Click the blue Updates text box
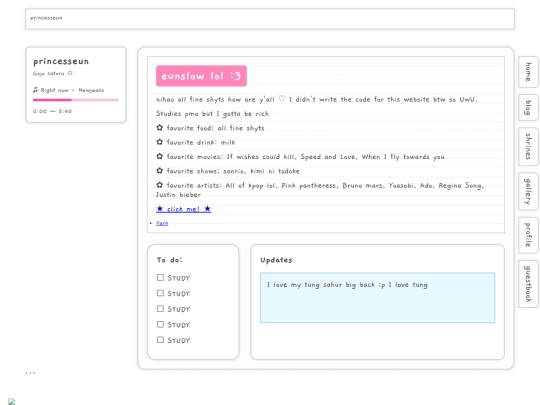The image size is (540, 405). tap(377, 298)
